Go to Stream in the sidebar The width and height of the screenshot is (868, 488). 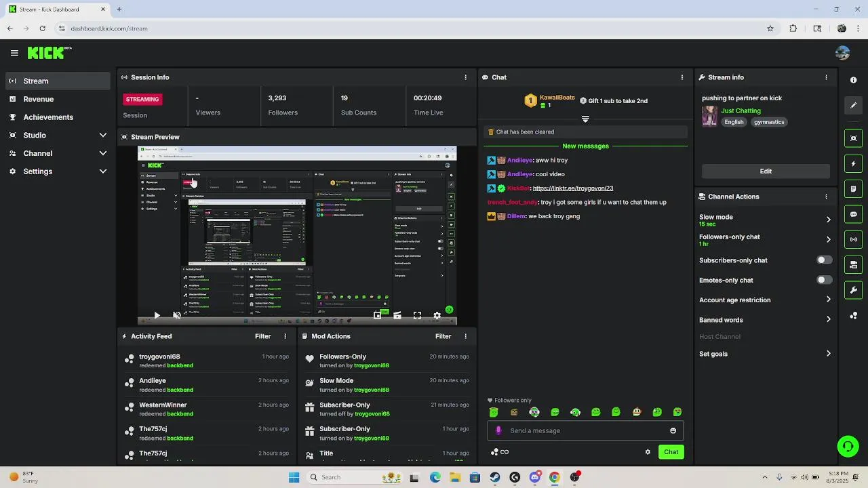pos(58,81)
